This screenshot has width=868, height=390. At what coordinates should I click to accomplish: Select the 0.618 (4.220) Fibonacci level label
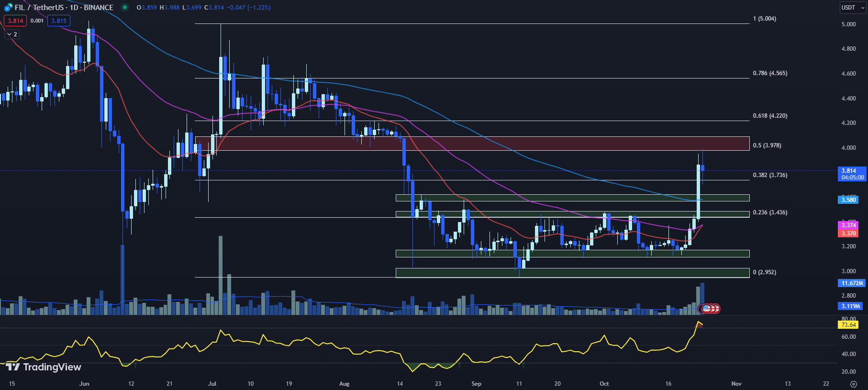[769, 116]
